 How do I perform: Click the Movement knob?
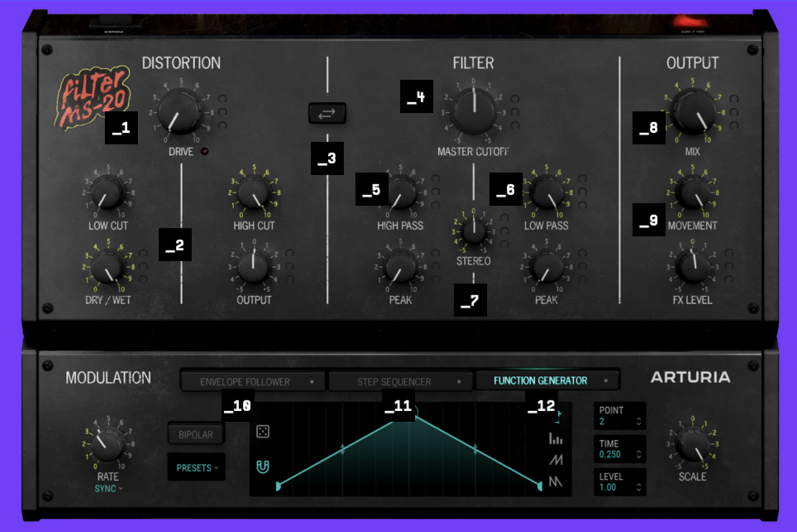692,193
